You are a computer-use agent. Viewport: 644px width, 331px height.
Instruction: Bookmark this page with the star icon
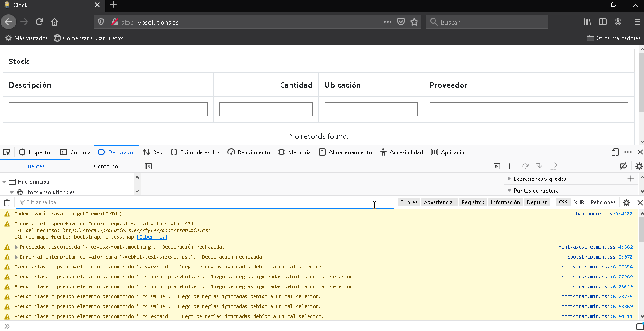click(x=414, y=22)
